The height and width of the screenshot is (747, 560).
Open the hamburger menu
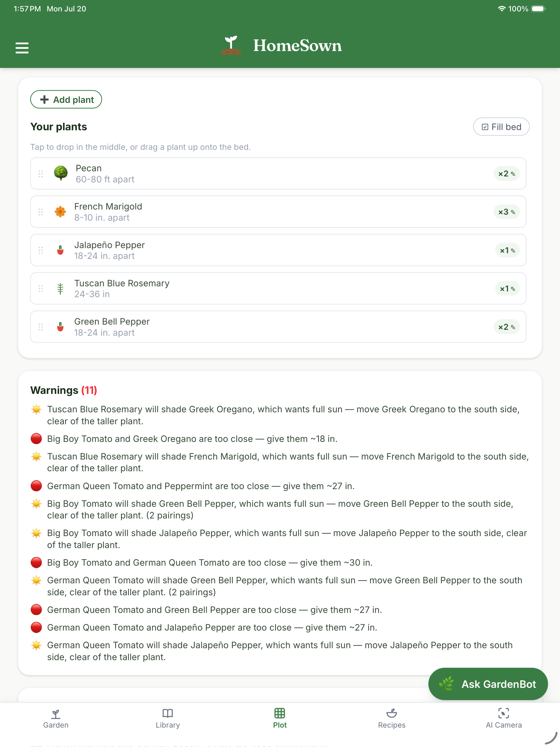22,48
